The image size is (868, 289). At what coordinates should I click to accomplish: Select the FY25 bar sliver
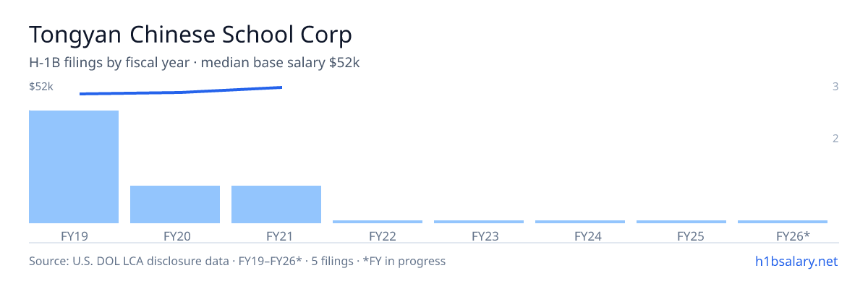[681, 222]
